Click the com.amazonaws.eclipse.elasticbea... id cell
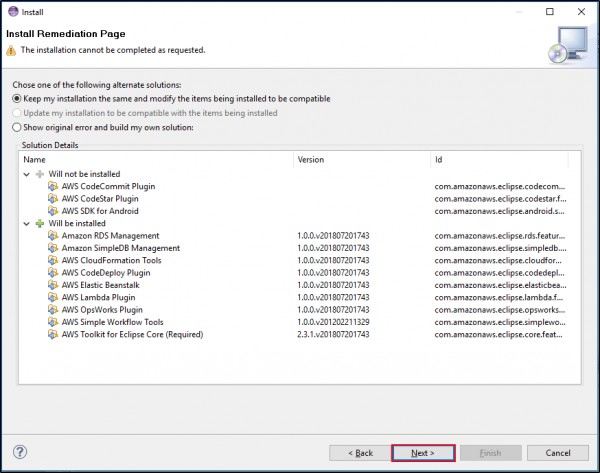Image resolution: width=600 pixels, height=473 pixels. point(501,285)
